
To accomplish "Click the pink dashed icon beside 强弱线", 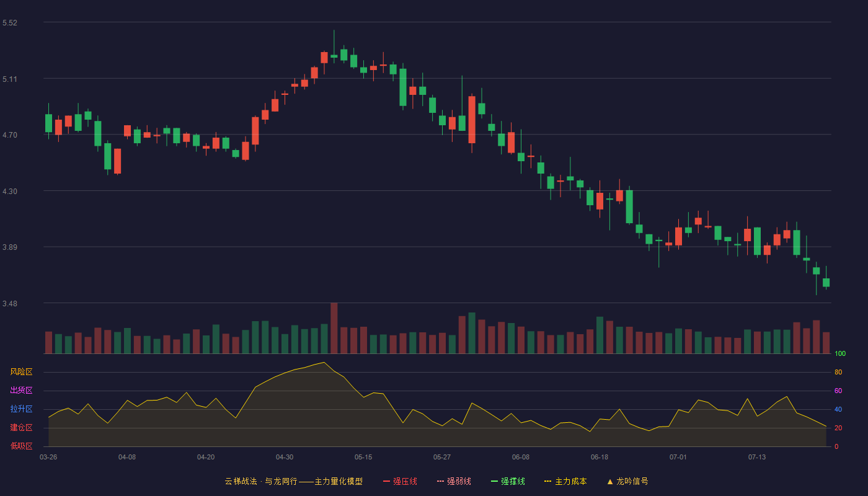I will (x=441, y=481).
